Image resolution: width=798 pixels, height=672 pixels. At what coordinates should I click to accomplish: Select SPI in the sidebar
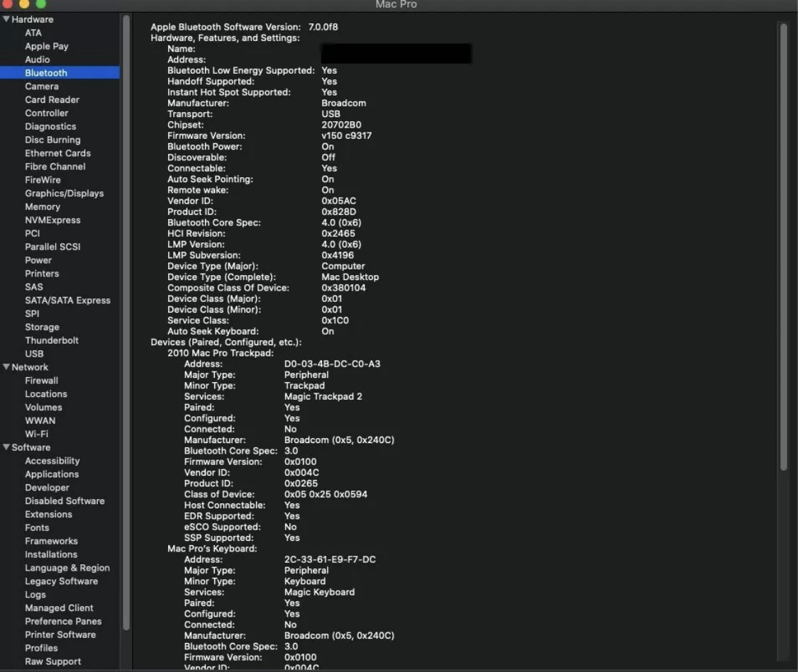(x=31, y=313)
